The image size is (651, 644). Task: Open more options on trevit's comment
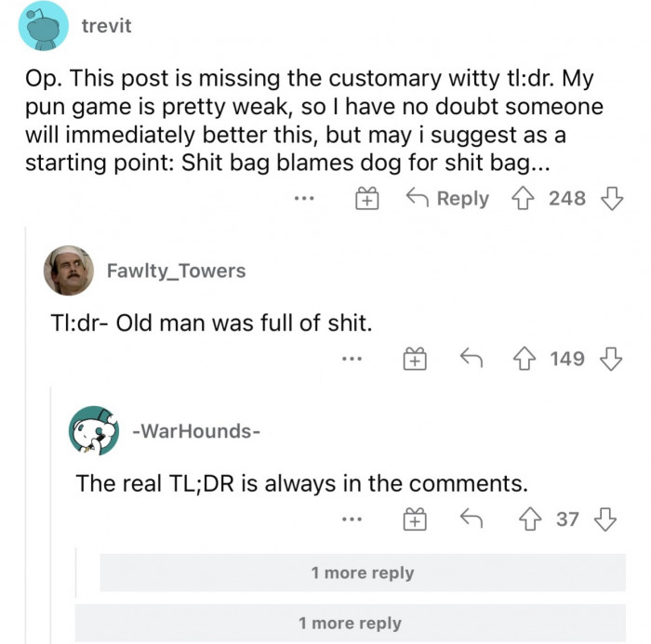pyautogui.click(x=306, y=198)
